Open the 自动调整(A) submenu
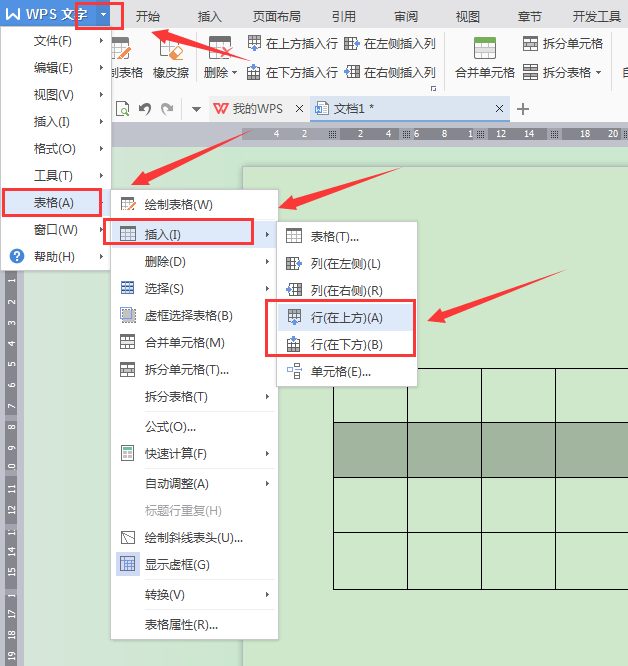628x666 pixels. point(194,484)
